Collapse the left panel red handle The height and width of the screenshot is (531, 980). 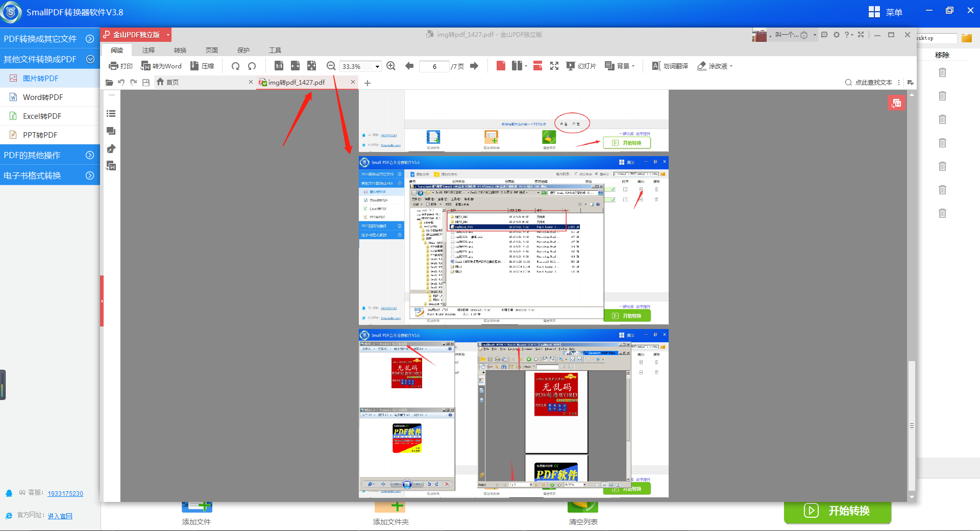[x=102, y=301]
